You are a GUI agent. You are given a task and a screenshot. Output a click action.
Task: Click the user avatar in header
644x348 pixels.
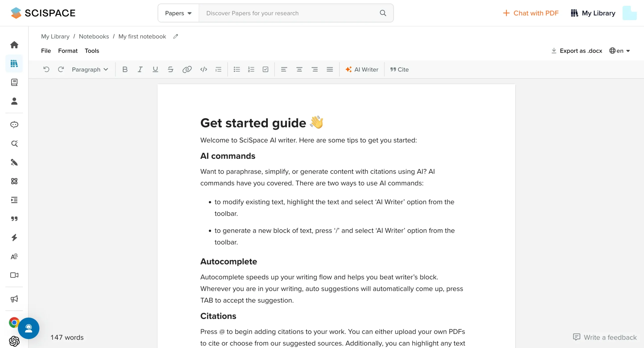point(630,13)
